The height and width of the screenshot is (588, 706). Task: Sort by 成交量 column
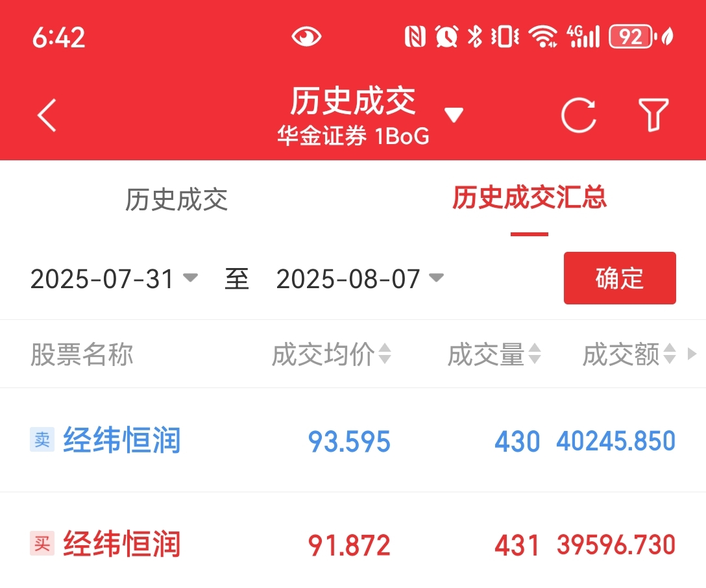[494, 354]
